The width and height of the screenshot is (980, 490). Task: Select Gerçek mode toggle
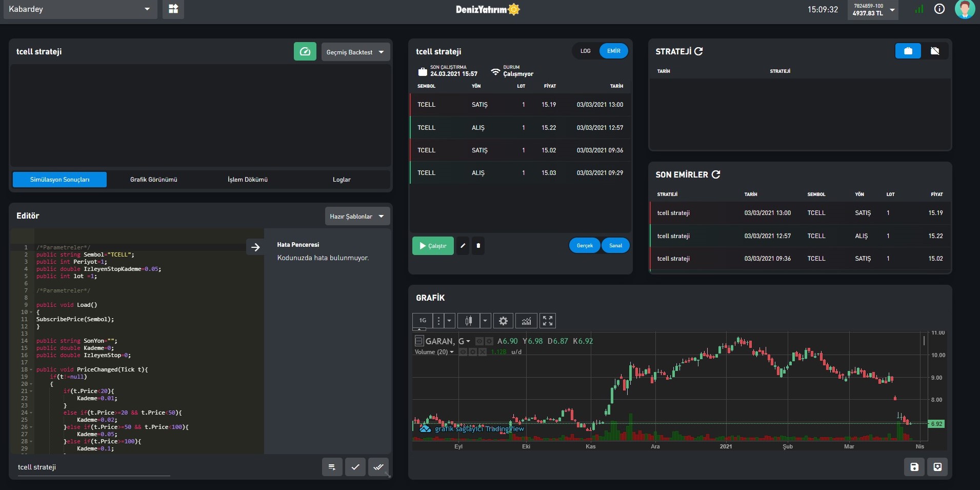585,246
